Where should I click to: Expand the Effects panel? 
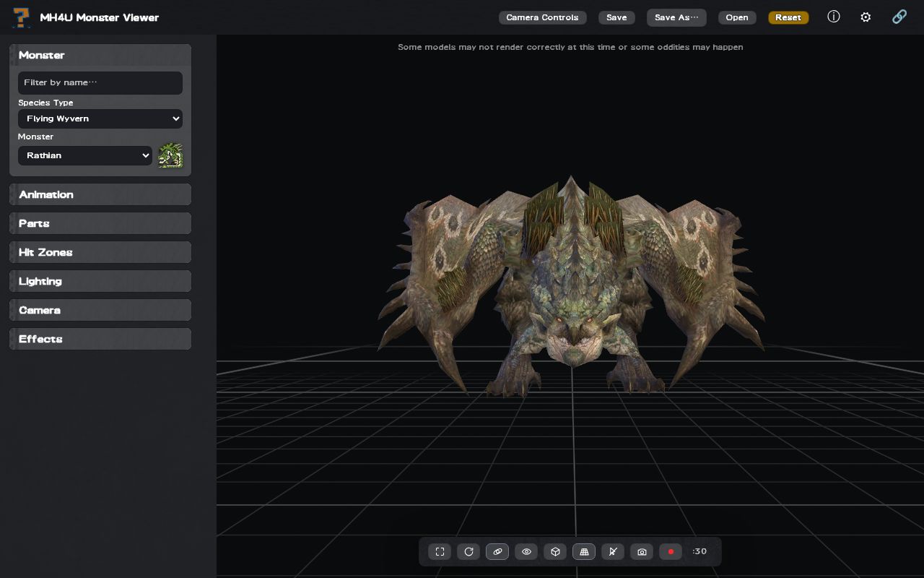coord(100,339)
